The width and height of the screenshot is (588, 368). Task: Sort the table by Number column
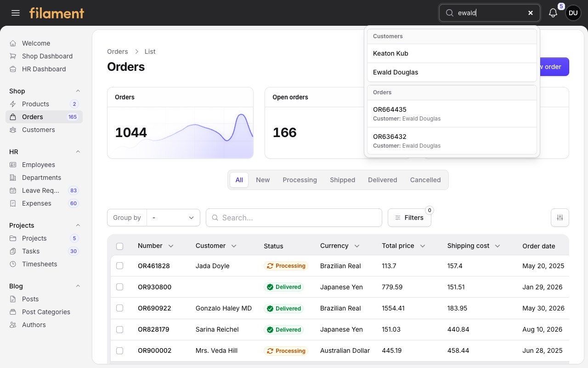click(x=156, y=246)
